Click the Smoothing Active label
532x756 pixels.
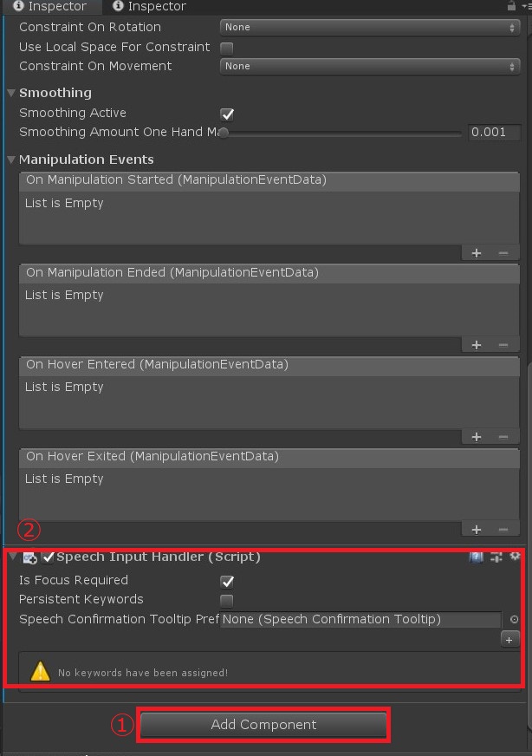pos(73,113)
